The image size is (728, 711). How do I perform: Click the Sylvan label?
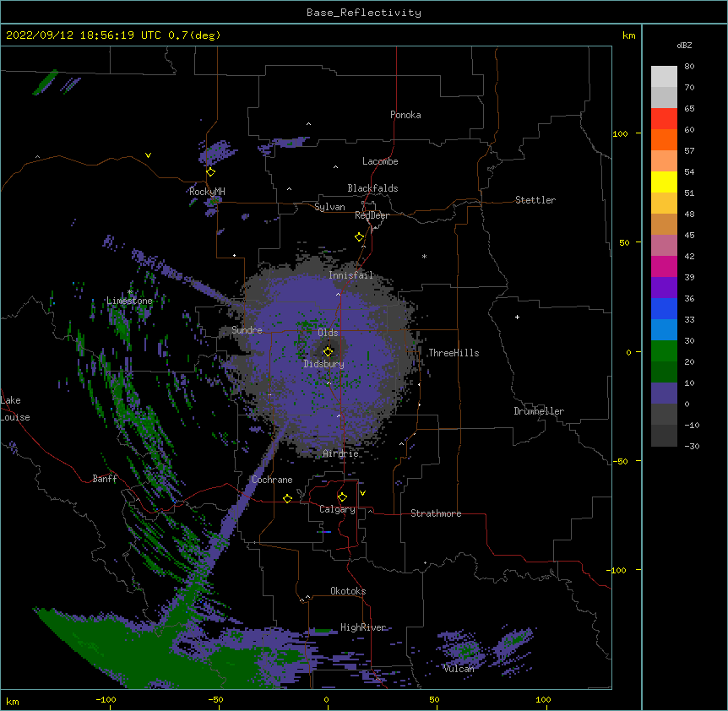coord(329,207)
